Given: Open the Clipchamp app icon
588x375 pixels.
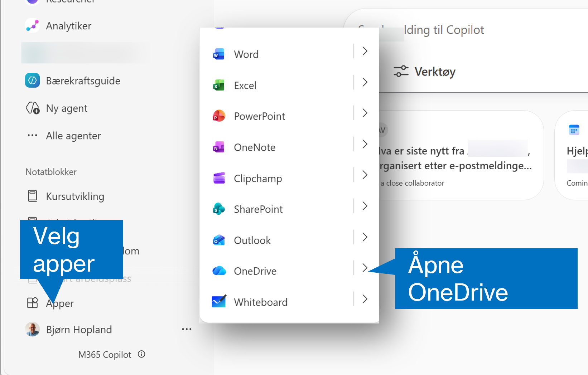Looking at the screenshot, I should (219, 178).
